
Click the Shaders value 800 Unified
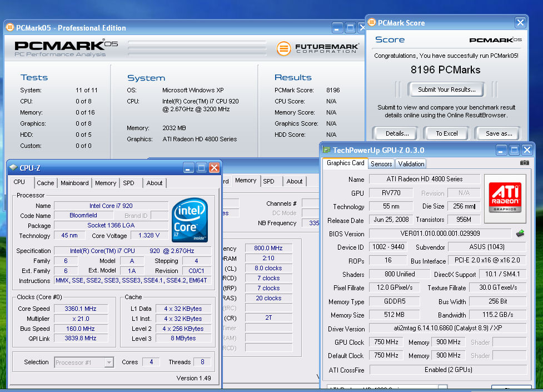tap(399, 274)
